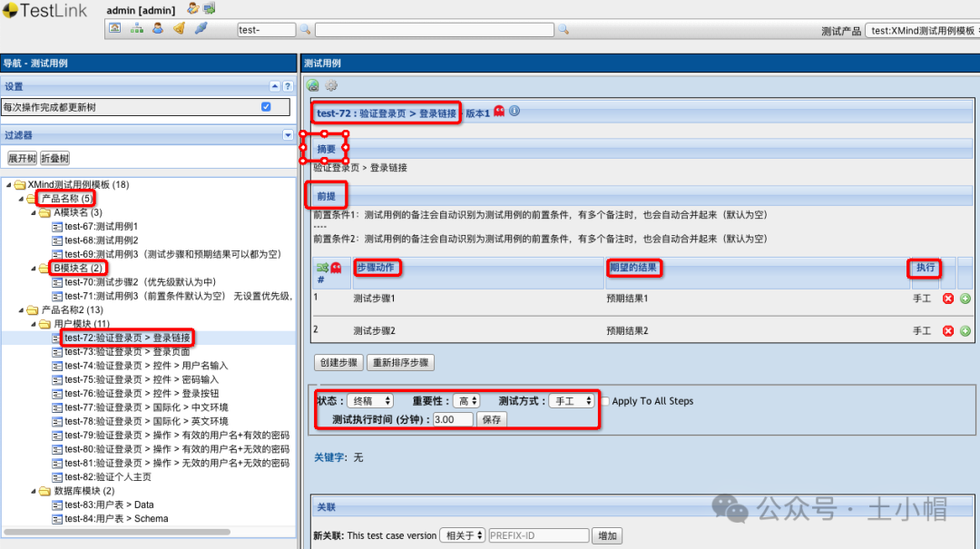Select test-67:测试用例1 in the tree
This screenshot has width=980, height=549.
tap(102, 226)
